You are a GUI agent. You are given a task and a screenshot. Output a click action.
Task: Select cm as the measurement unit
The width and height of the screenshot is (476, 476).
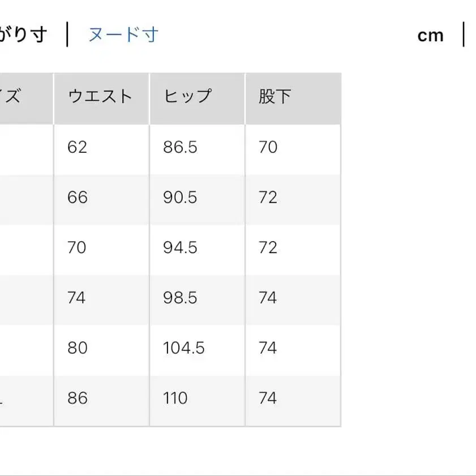[432, 35]
